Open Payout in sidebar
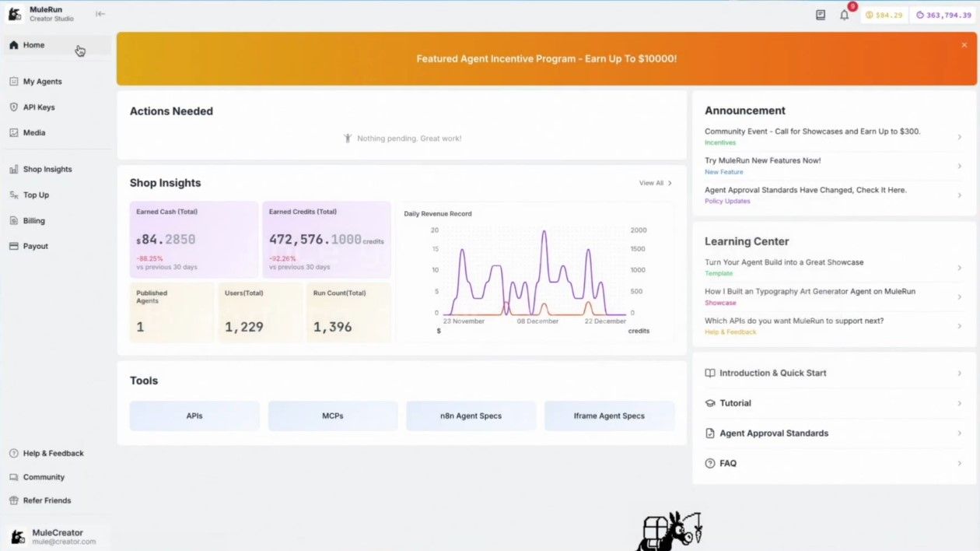The image size is (980, 551). [x=56, y=246]
